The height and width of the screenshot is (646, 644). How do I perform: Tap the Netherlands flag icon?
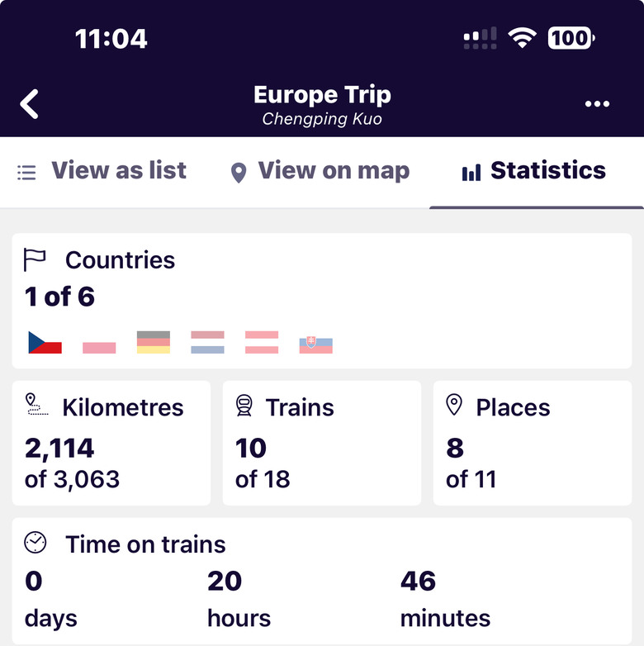click(x=207, y=342)
